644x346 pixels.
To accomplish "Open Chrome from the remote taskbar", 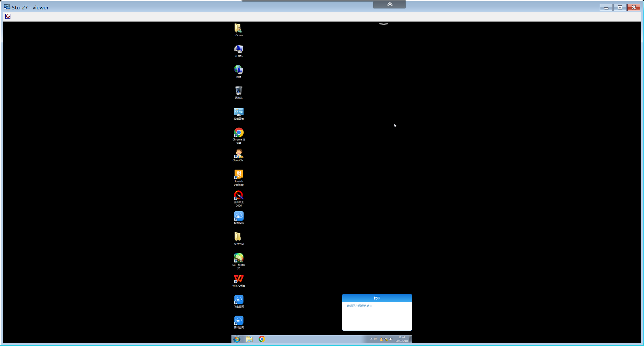I will coord(262,339).
